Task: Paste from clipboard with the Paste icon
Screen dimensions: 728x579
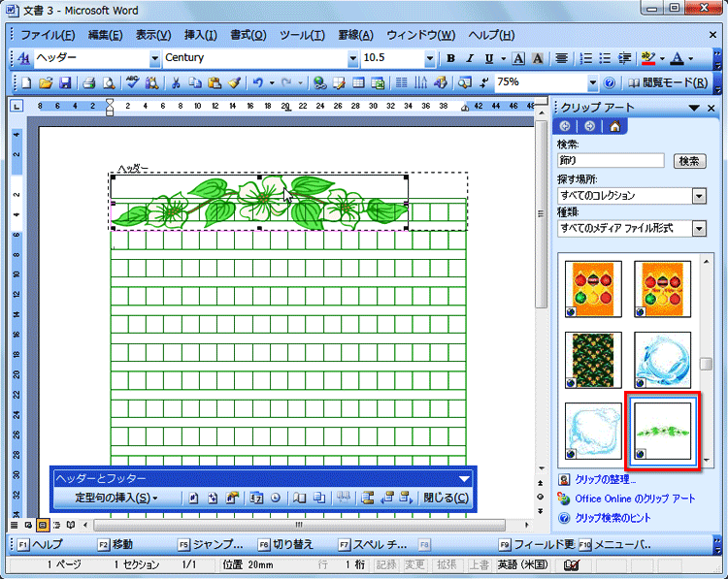Action: tap(215, 83)
